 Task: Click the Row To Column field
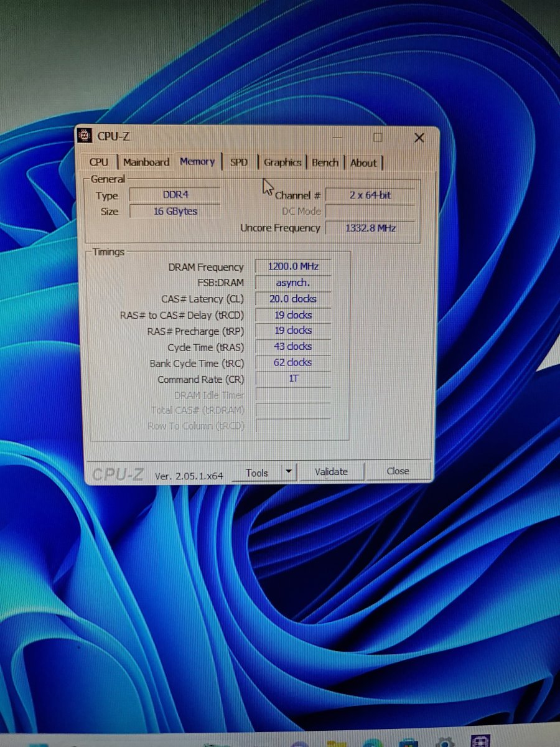point(293,426)
